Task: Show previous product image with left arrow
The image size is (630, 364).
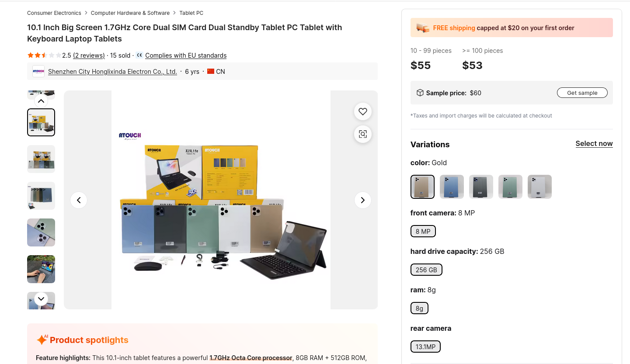Action: click(x=79, y=200)
